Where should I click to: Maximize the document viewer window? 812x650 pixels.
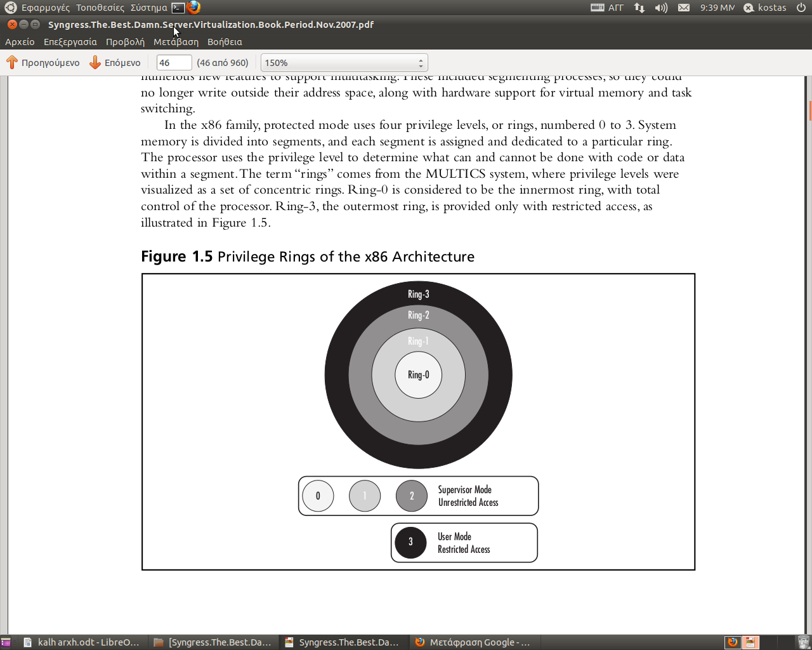pyautogui.click(x=35, y=24)
